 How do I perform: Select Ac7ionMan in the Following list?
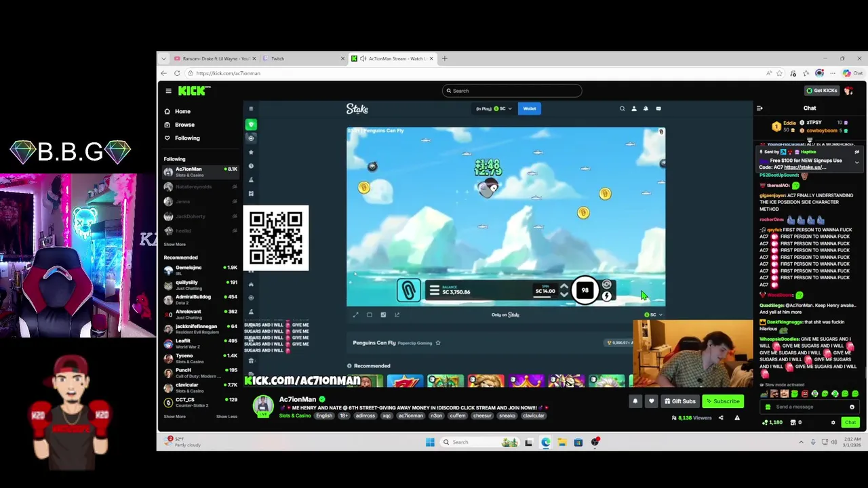click(x=201, y=171)
